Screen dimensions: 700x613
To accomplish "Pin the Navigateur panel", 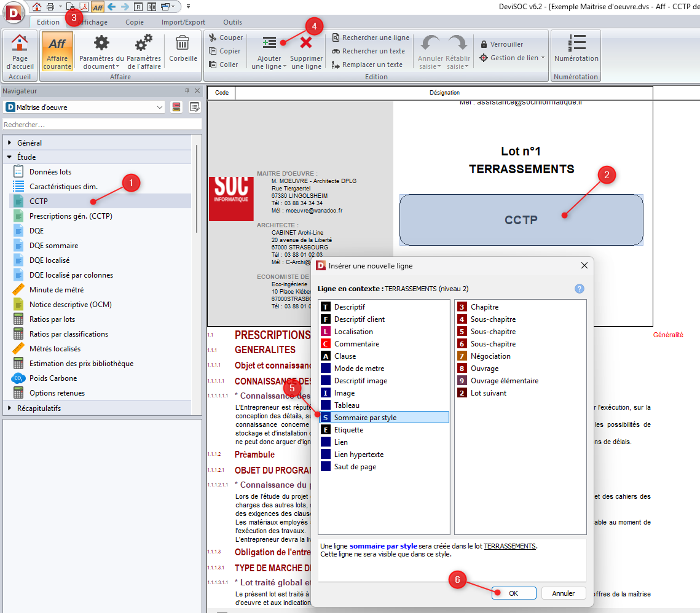I will pos(187,91).
